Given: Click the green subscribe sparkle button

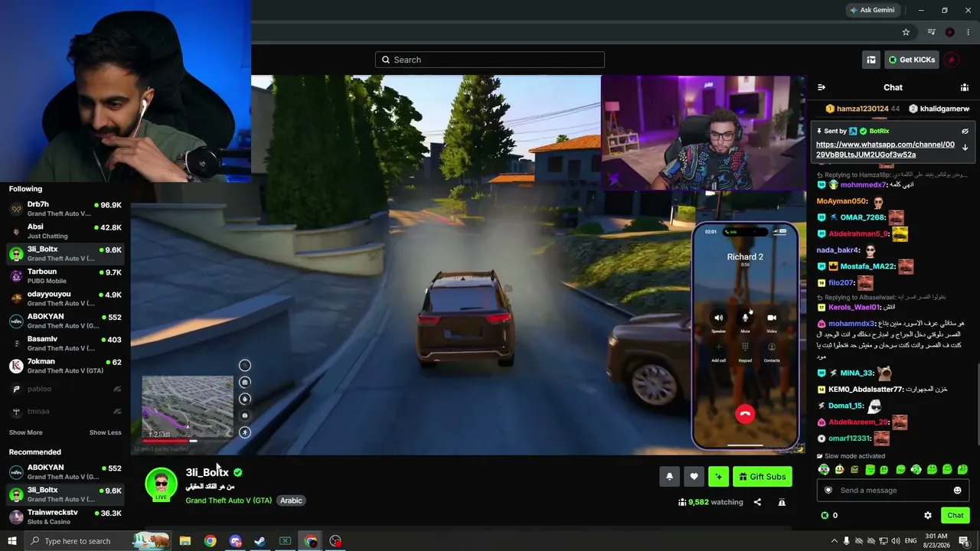Looking at the screenshot, I should [x=718, y=477].
